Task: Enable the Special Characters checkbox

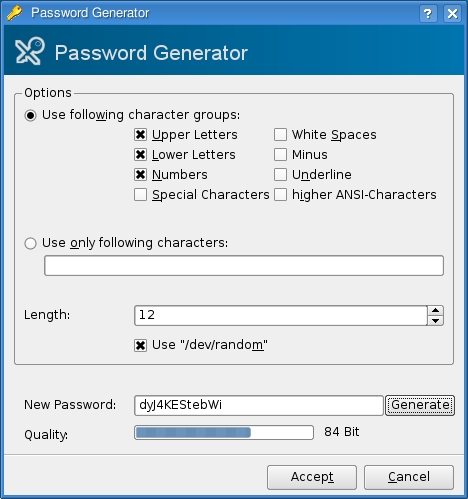Action: tap(140, 194)
